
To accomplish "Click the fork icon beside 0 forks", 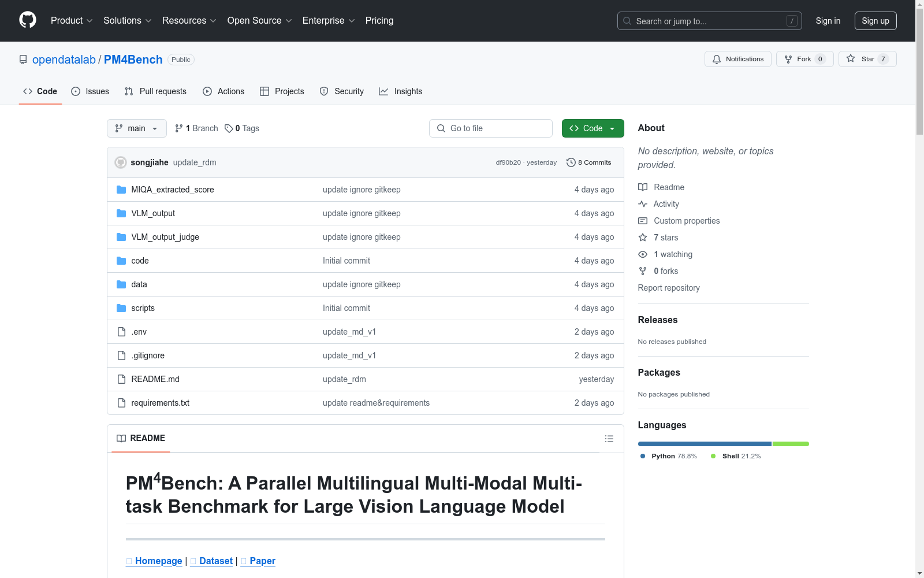I will point(643,271).
